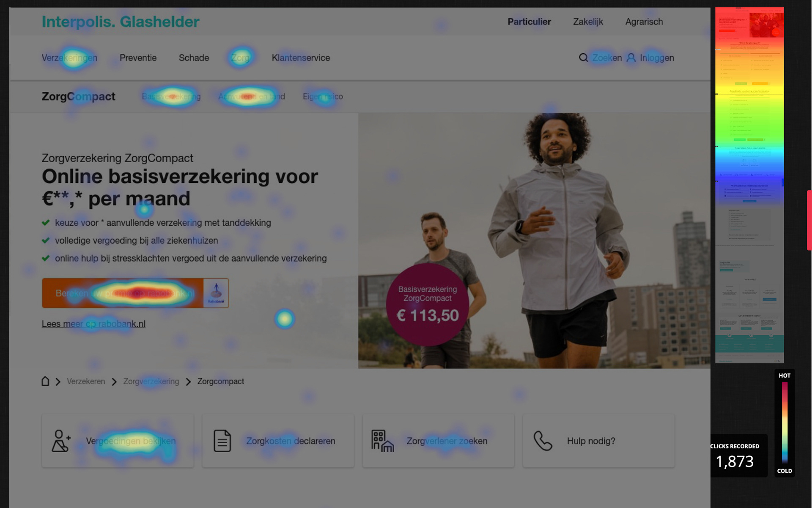Switch to the Basisverzekering tab
The image size is (812, 508).
[171, 97]
